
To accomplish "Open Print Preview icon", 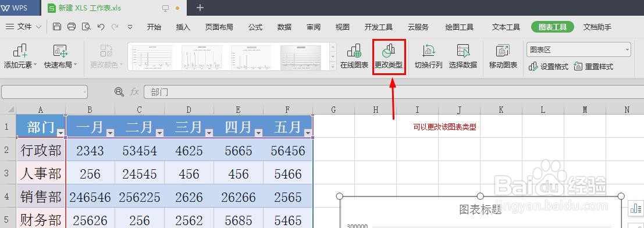I will click(86, 27).
